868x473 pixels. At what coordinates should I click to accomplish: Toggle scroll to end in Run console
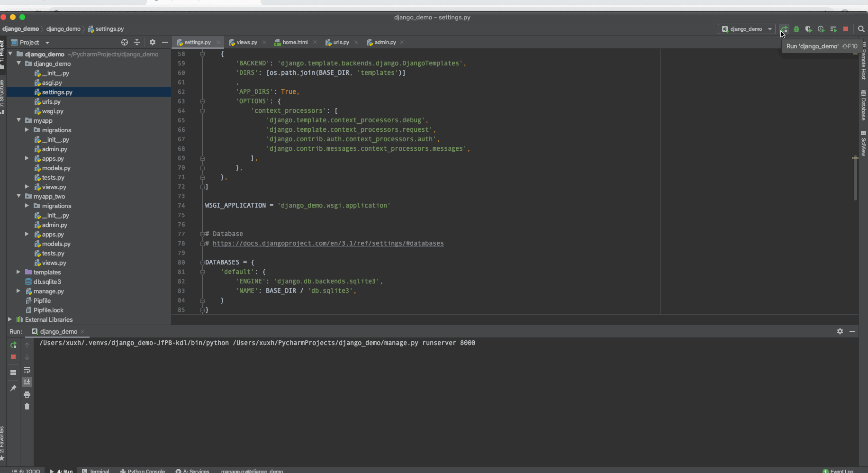(27, 382)
